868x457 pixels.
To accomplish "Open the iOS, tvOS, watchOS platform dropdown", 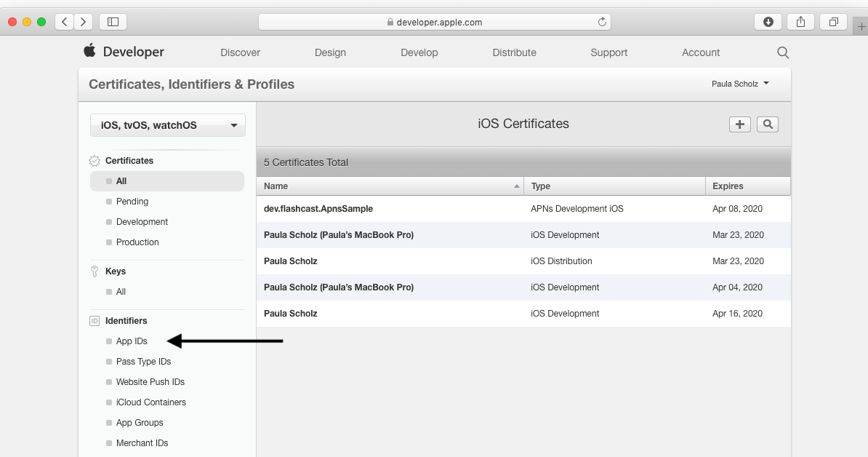I will pos(168,125).
